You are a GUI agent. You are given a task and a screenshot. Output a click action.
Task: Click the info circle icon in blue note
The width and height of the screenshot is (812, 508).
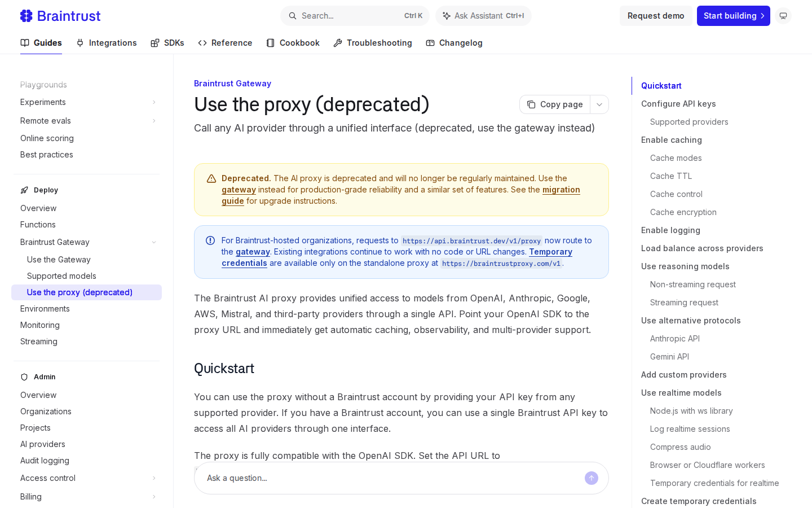(x=210, y=240)
